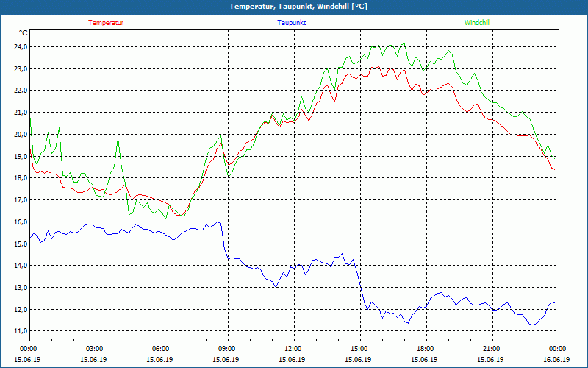Click the 12,0 y-axis value

(x=21, y=309)
